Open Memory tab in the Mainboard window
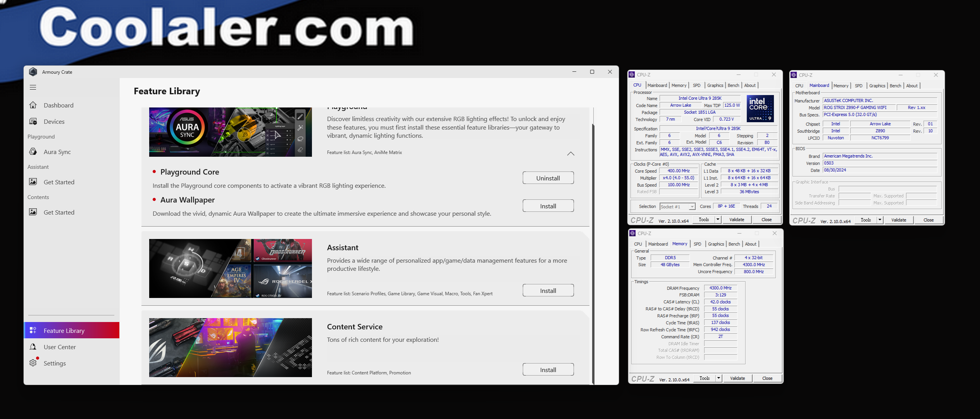The width and height of the screenshot is (980, 419). click(x=841, y=86)
